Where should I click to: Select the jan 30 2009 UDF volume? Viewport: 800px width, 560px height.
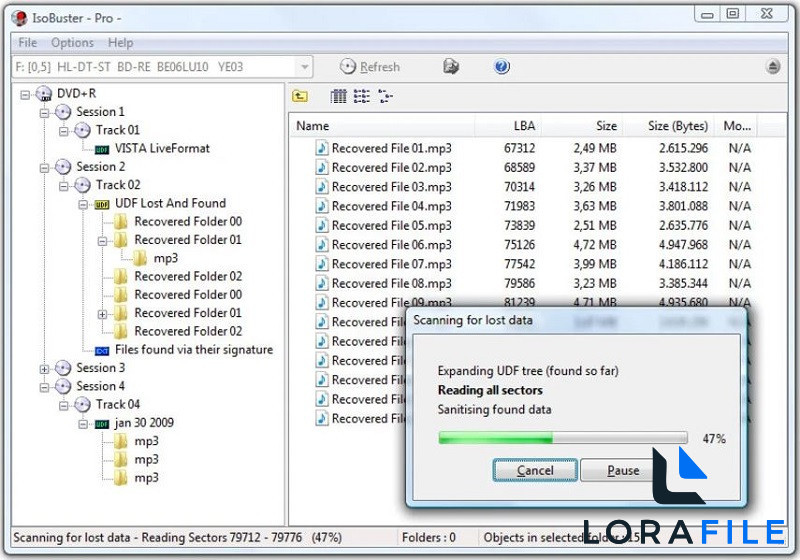144,423
